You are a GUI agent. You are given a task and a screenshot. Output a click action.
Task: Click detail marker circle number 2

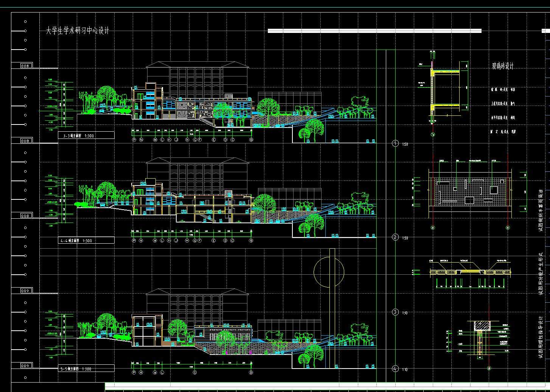[395, 237]
